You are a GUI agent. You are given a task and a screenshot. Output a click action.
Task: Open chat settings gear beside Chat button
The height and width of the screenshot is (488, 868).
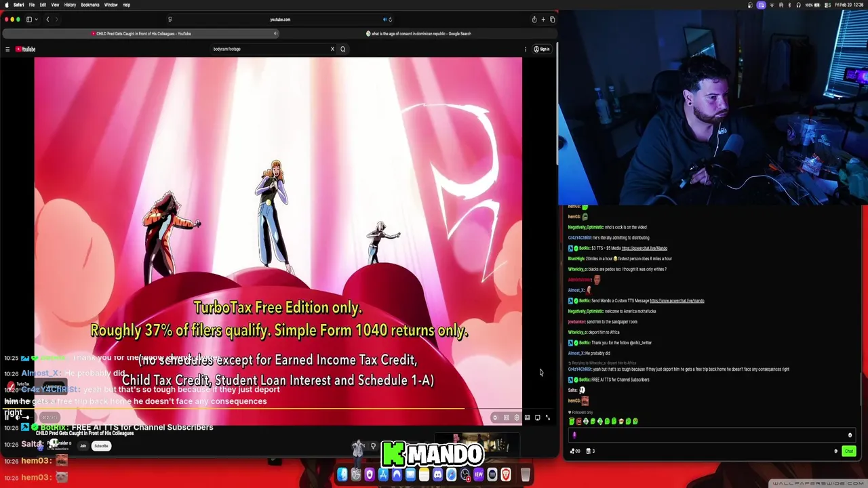[836, 451]
